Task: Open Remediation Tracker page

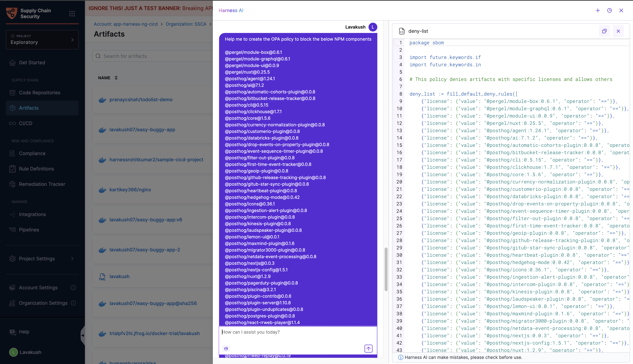Action: click(42, 184)
